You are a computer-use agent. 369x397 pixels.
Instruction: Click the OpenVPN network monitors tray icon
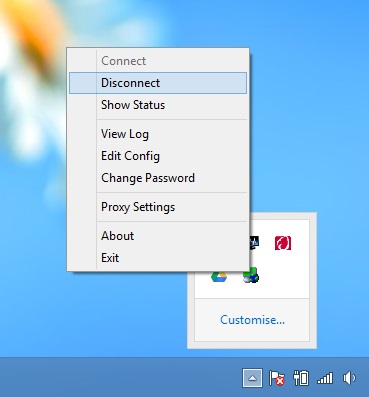251,275
